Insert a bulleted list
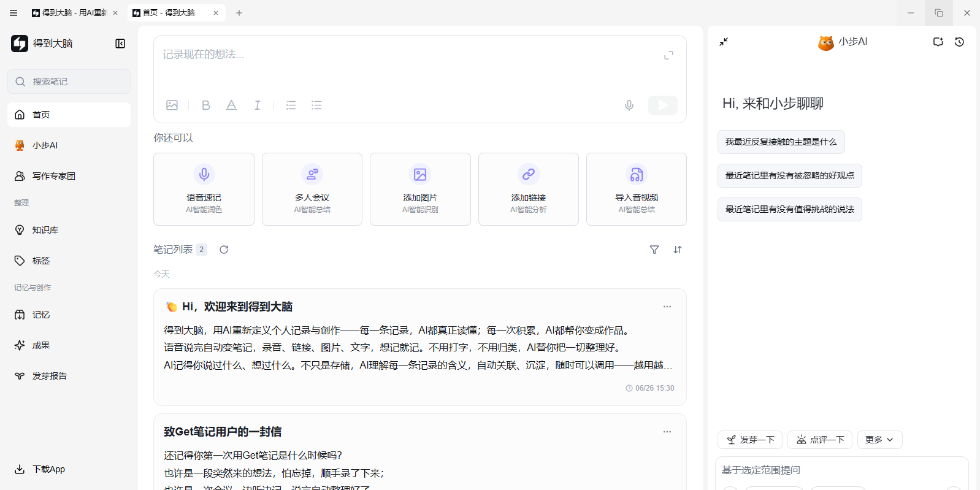Viewport: 980px width, 490px height. coord(316,105)
